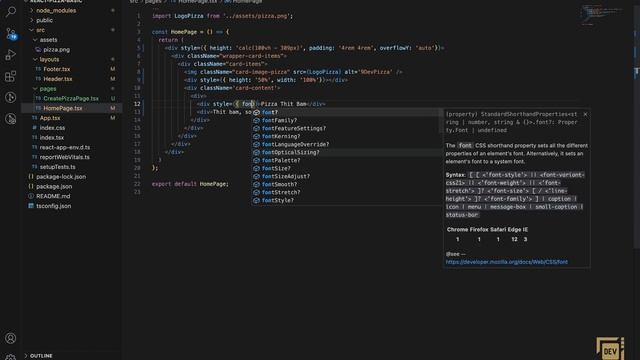Expand the public folder
Viewport: 640px width, 360px height.
coord(31,20)
